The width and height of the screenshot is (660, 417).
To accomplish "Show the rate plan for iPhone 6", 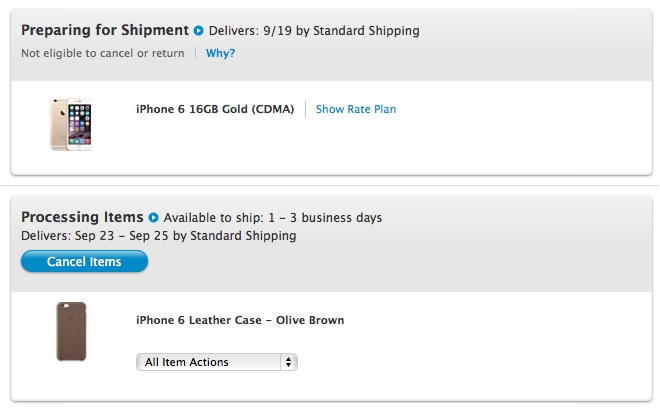I will pyautogui.click(x=356, y=110).
